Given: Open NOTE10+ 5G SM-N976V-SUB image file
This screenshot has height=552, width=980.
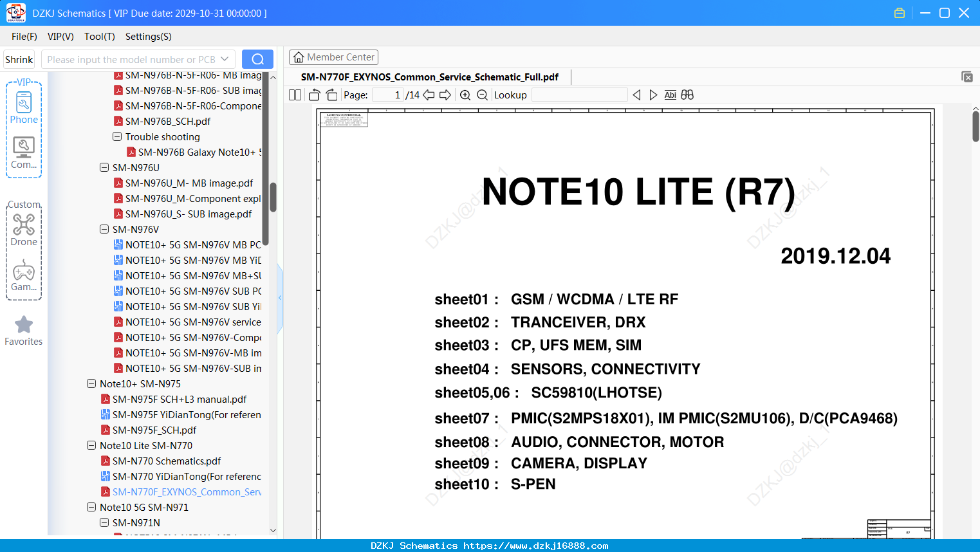Looking at the screenshot, I should 187,368.
